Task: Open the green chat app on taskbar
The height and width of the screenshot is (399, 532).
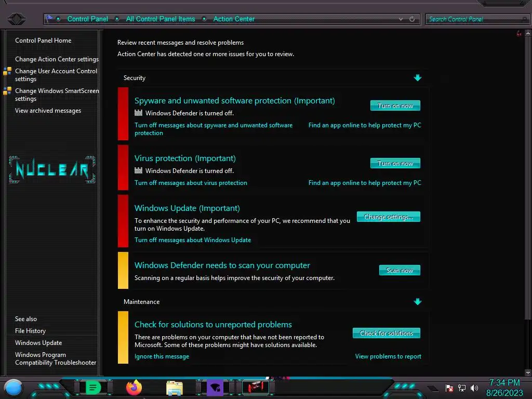Action: click(x=93, y=388)
